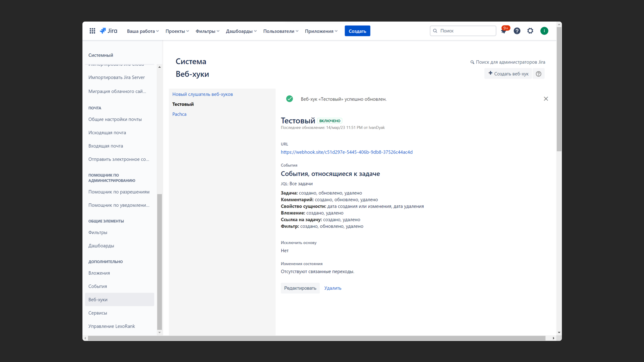The image size is (644, 362).
Task: Click the Удалить link
Action: [332, 288]
